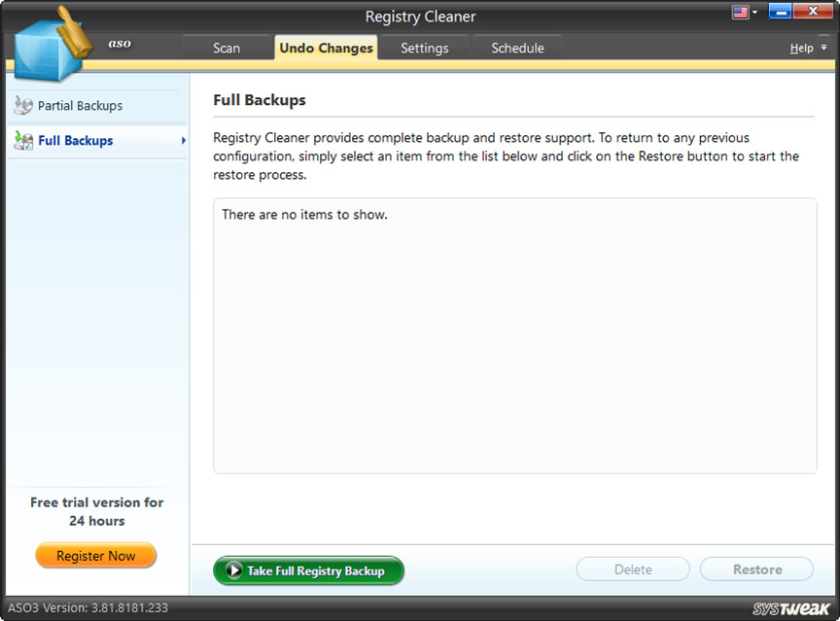
Task: Open Help
Action: tap(802, 47)
